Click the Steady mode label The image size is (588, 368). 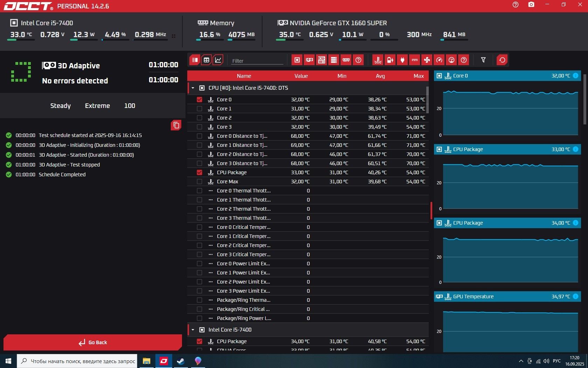click(61, 106)
